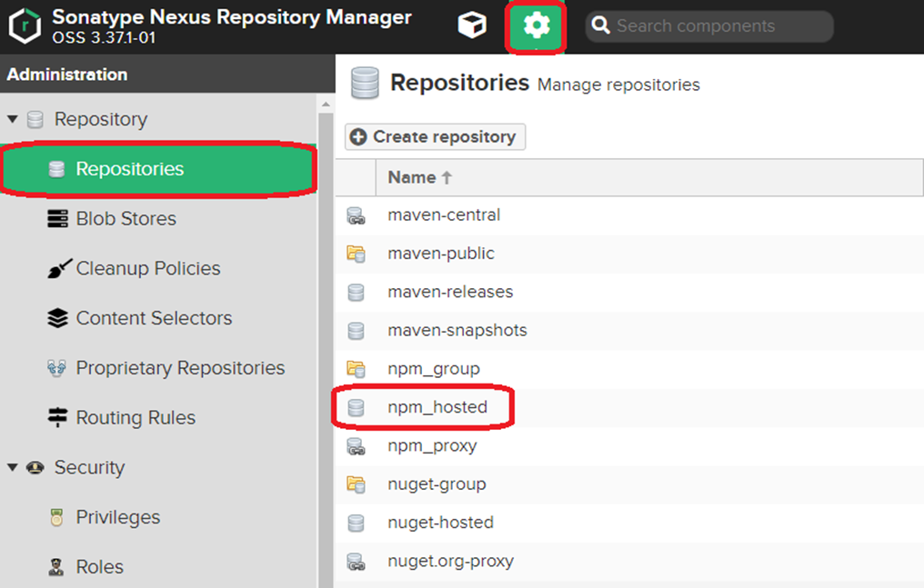Viewport: 924px width, 588px height.
Task: Click the Sonatype Nexus hexagon logo
Action: pos(25,25)
